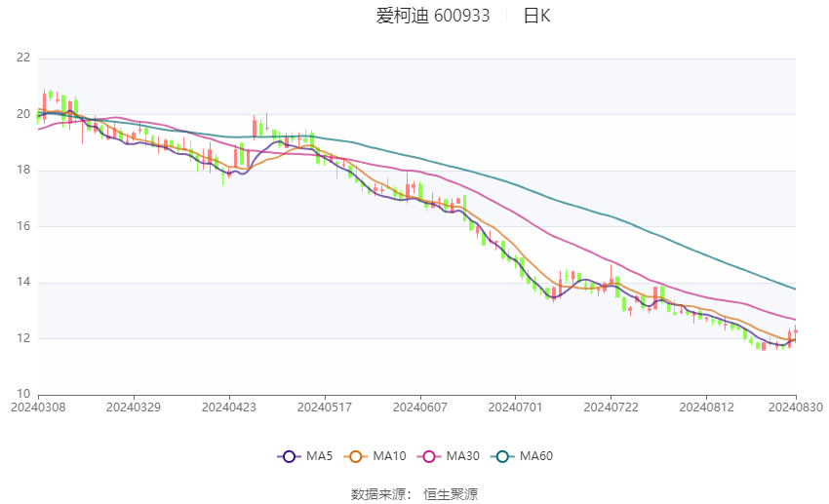Click the x-axis date label 20240830

(x=795, y=407)
